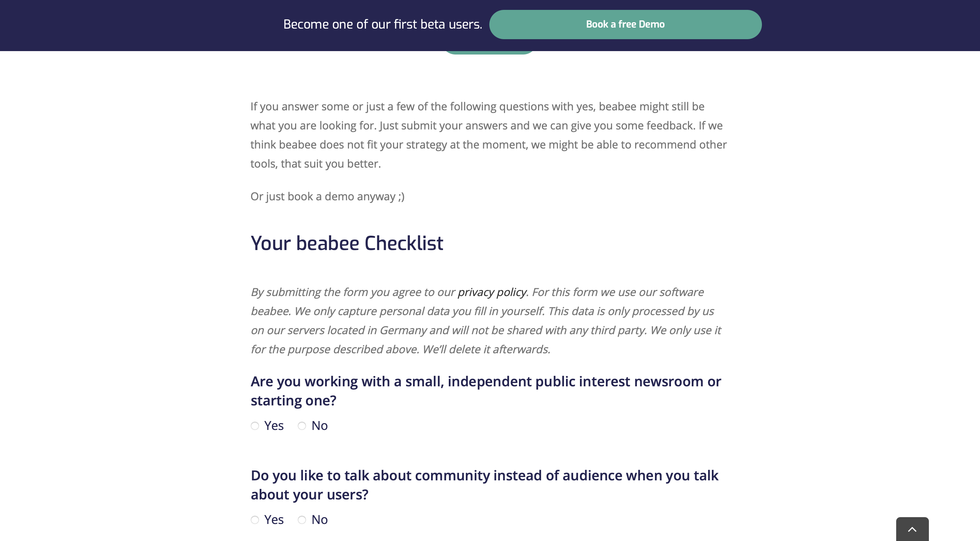Click the text 'tools, that suit you better.'
The height and width of the screenshot is (541, 980).
[316, 164]
